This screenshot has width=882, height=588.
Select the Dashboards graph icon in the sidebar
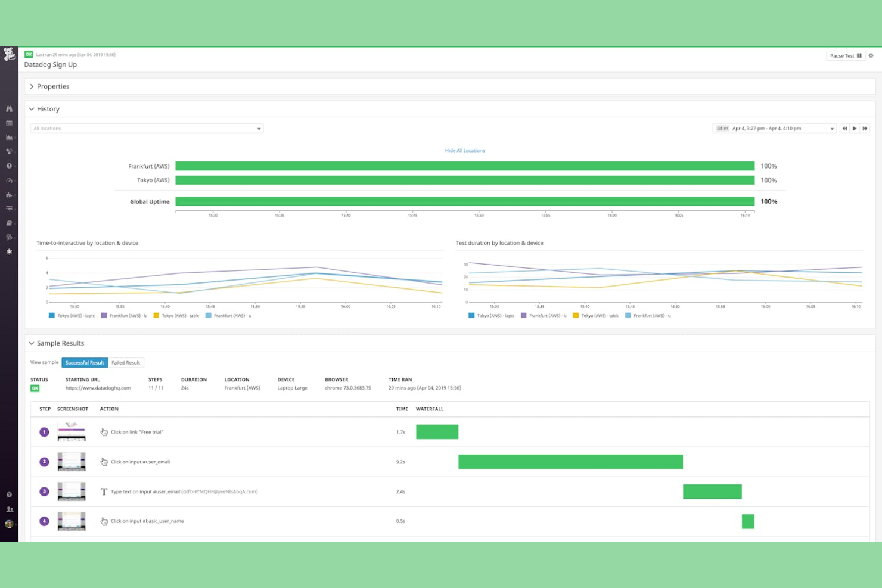(9, 138)
